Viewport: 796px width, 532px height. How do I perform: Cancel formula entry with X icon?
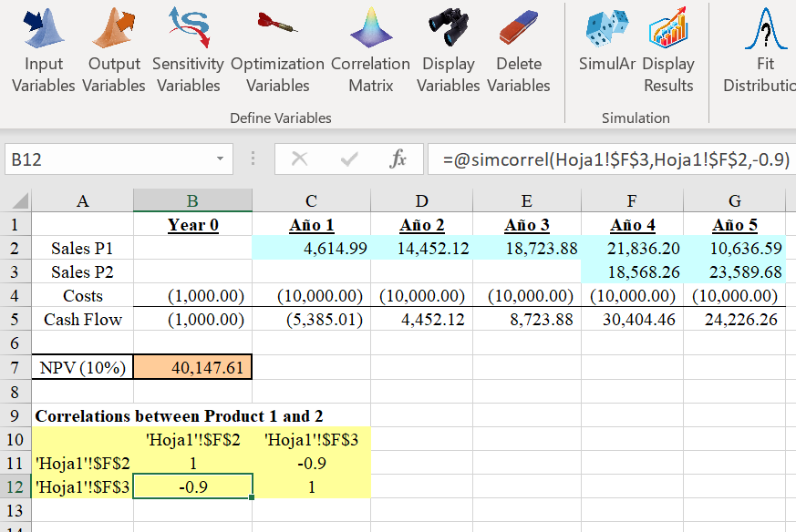click(x=299, y=159)
